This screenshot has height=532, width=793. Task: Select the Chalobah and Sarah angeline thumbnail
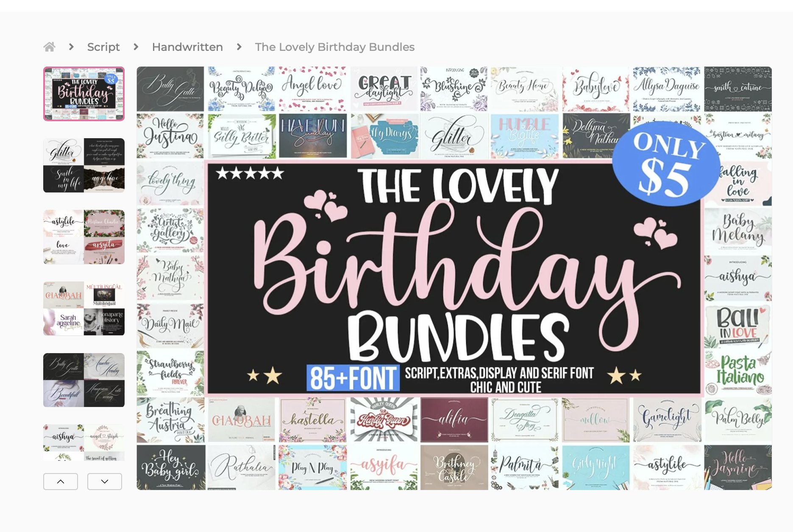click(84, 309)
